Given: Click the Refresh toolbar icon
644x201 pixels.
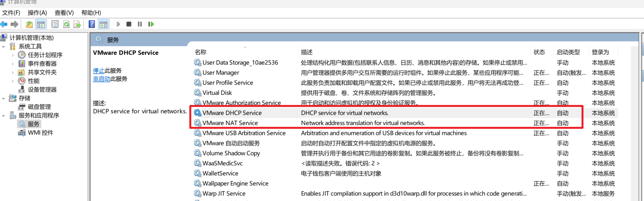Looking at the screenshot, I should click(x=67, y=24).
